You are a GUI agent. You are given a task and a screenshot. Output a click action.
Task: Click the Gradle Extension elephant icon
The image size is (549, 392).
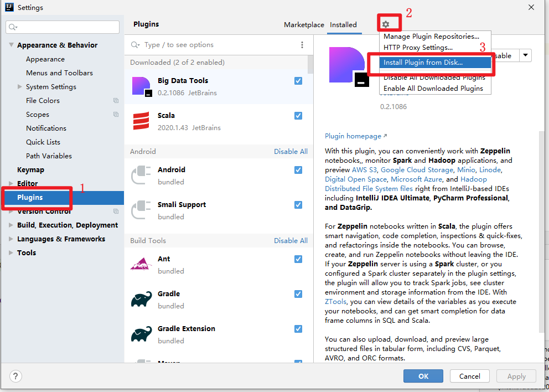(x=142, y=334)
